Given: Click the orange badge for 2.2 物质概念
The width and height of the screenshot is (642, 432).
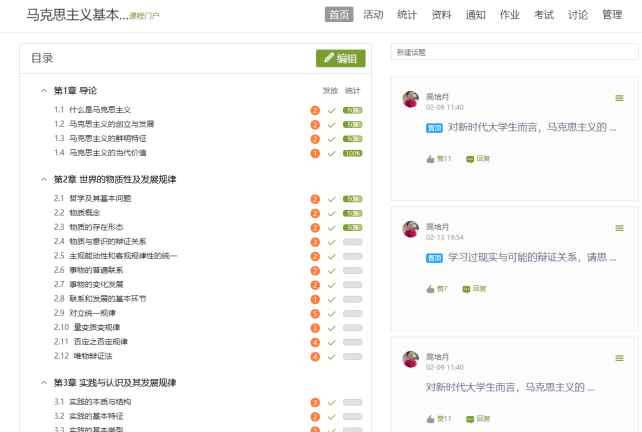Looking at the screenshot, I should [315, 213].
